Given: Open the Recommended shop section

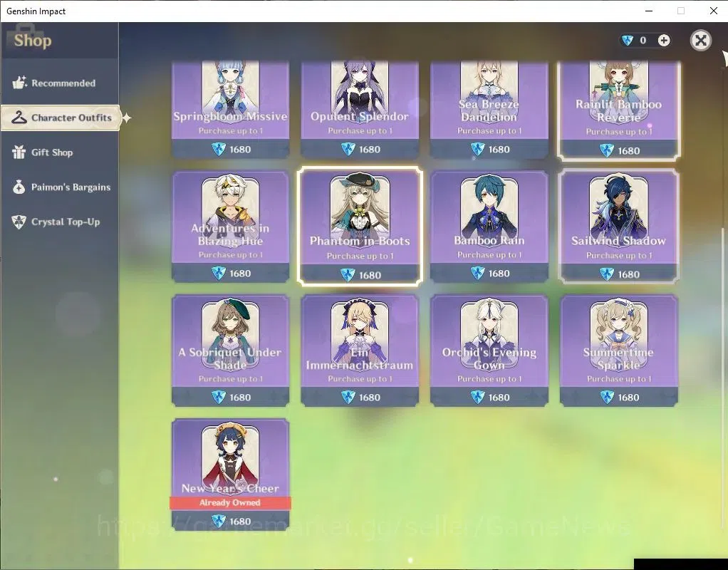Looking at the screenshot, I should [59, 83].
